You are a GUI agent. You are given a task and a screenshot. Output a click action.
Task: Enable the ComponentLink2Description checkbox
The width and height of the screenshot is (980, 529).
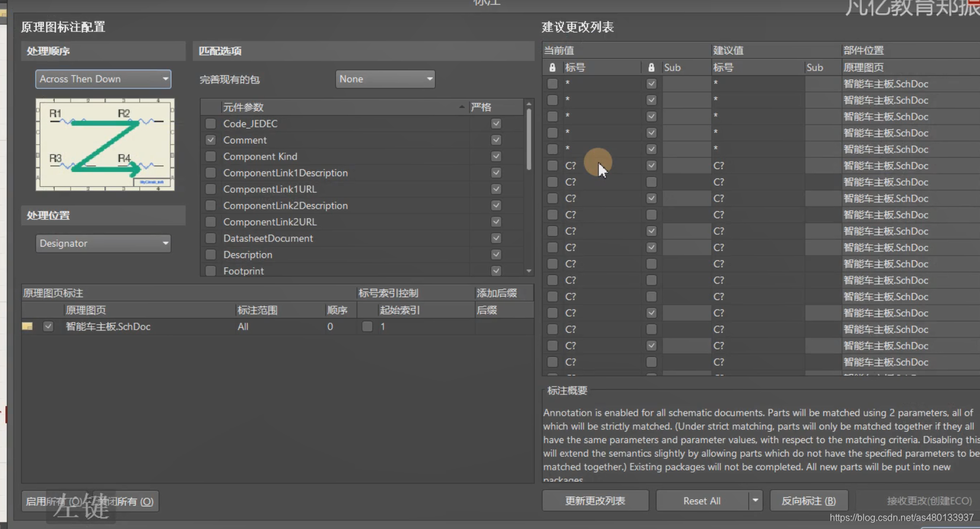pos(210,205)
